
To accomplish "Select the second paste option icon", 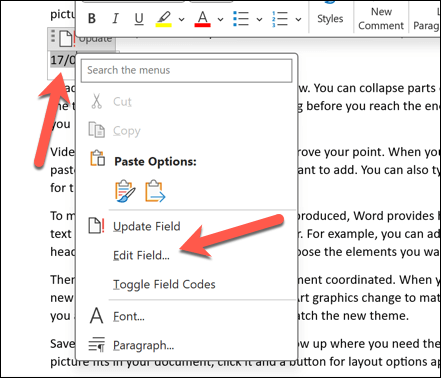I will coord(155,191).
